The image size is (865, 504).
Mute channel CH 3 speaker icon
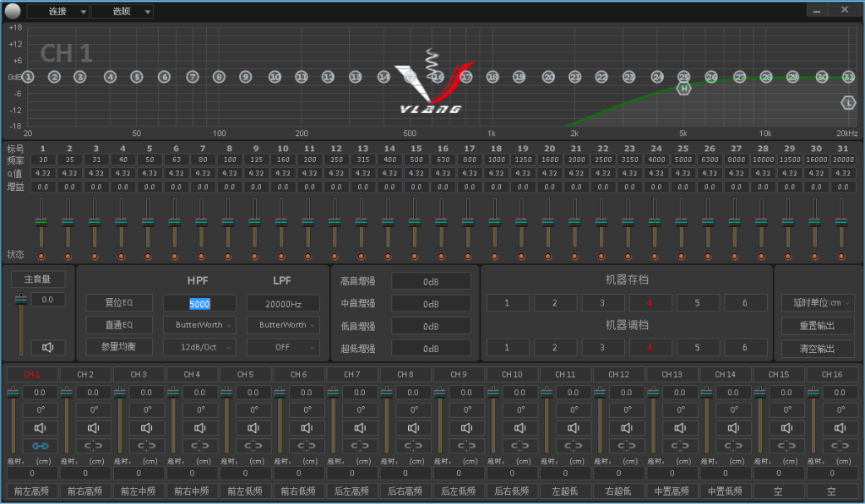click(147, 428)
